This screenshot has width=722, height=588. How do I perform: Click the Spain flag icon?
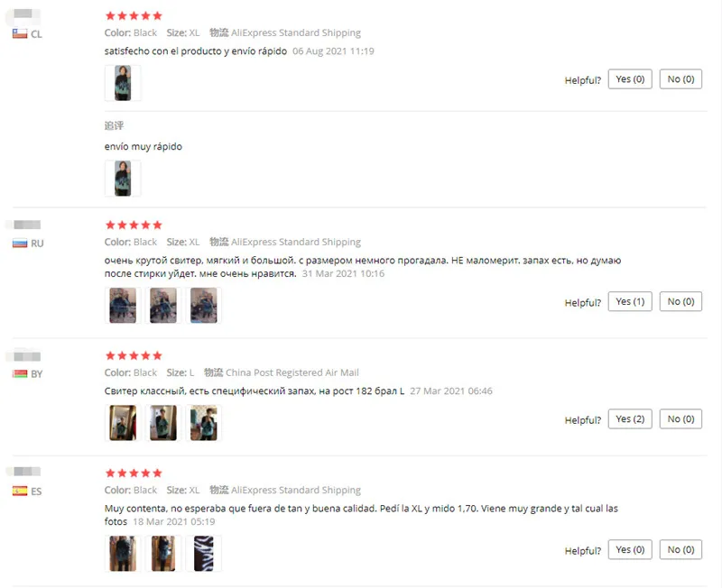[x=20, y=491]
